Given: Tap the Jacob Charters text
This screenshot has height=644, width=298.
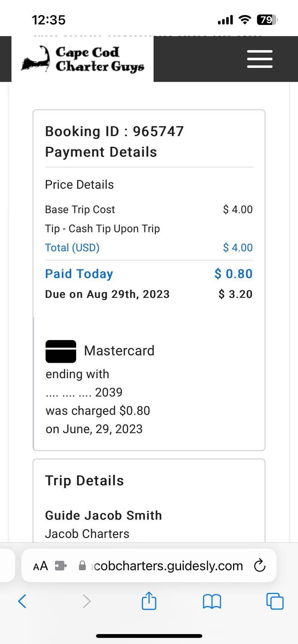Looking at the screenshot, I should (x=87, y=534).
